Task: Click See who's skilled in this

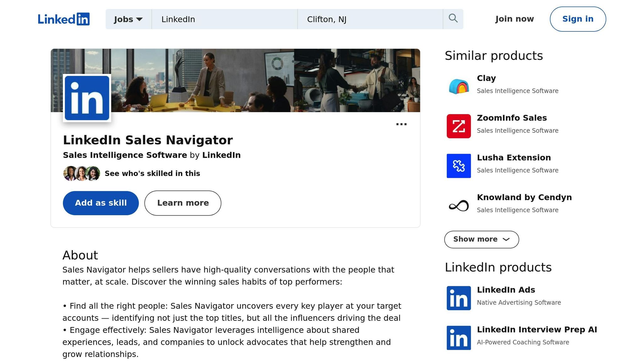Action: coord(152,173)
